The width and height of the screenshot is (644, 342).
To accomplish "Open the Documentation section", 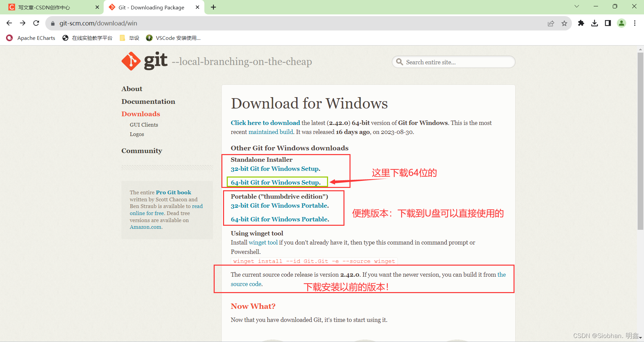I will point(148,101).
